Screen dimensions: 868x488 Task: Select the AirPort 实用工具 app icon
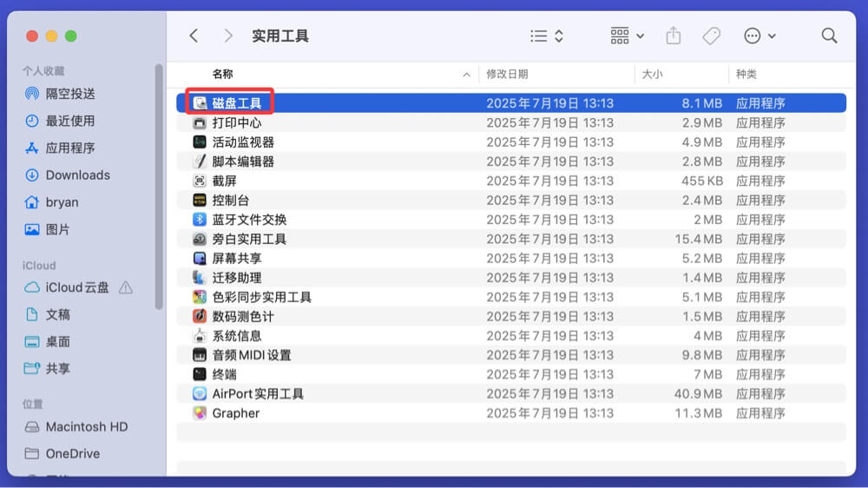[200, 394]
